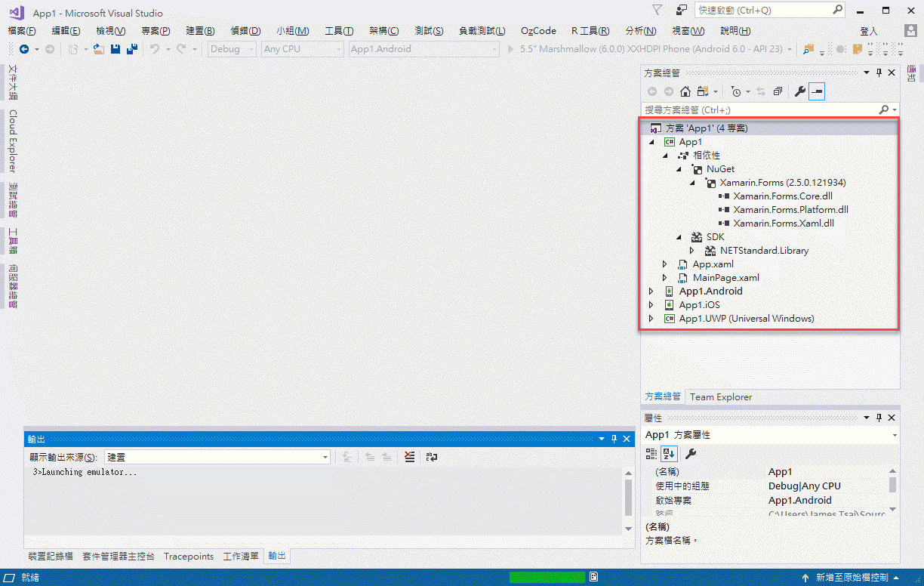This screenshot has width=924, height=586.
Task: Click the notifications flag icon in title bar
Action: click(658, 11)
